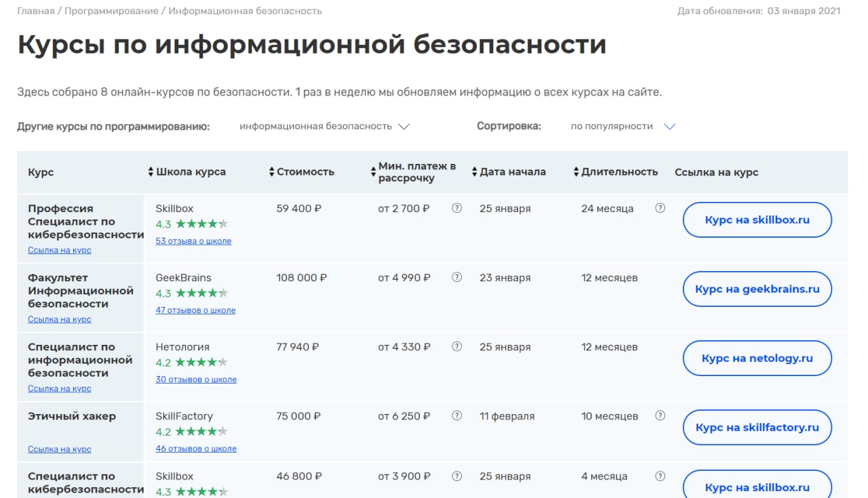This screenshot has width=868, height=498.
Task: Click the star rating in the 59 400 ₽ Skillbox row
Action: tap(202, 224)
